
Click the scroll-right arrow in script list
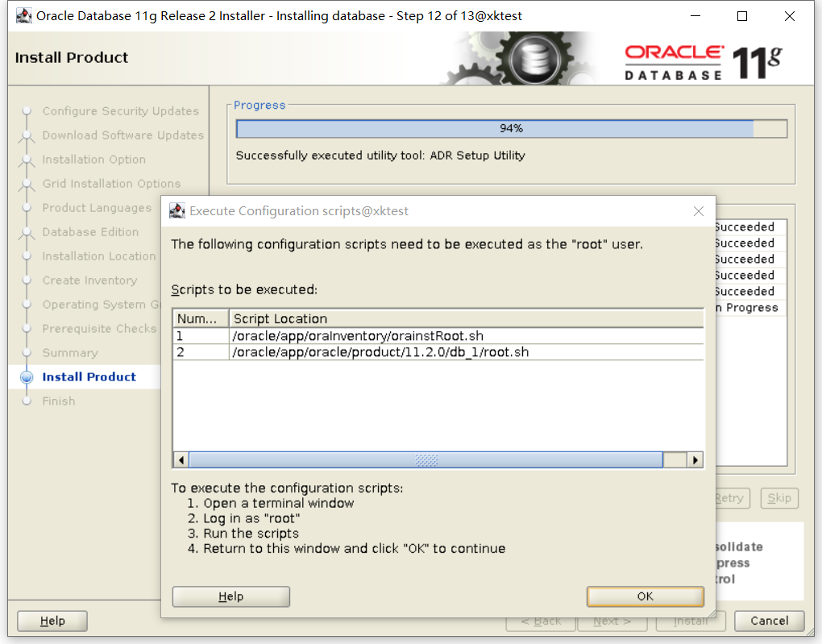click(x=695, y=460)
